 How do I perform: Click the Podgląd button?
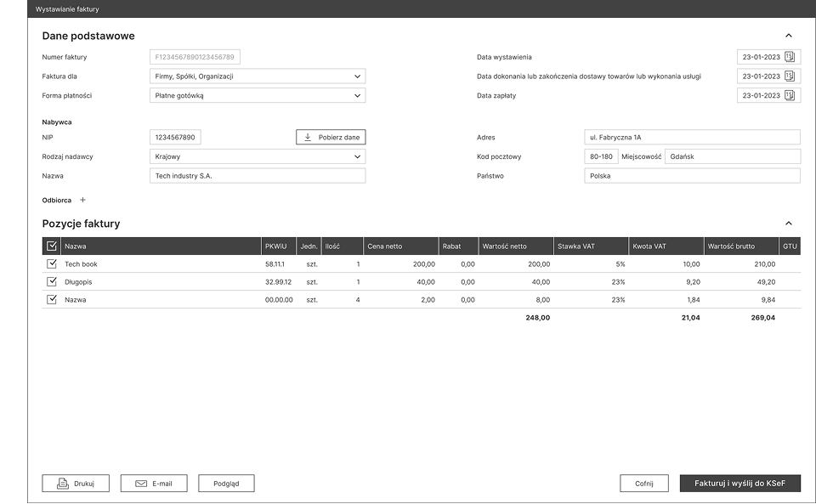(x=226, y=484)
